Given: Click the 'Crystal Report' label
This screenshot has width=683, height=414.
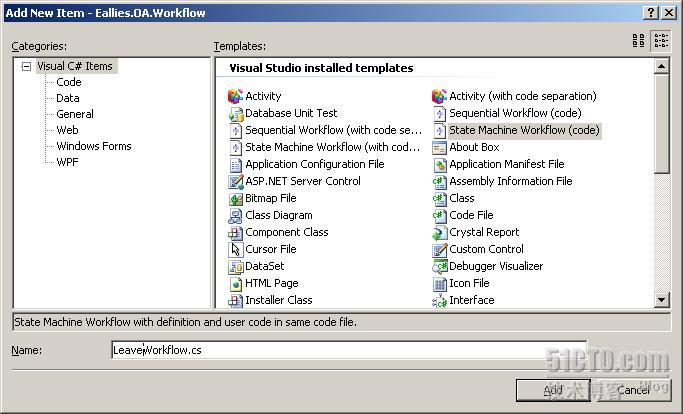Looking at the screenshot, I should pyautogui.click(x=484, y=232).
